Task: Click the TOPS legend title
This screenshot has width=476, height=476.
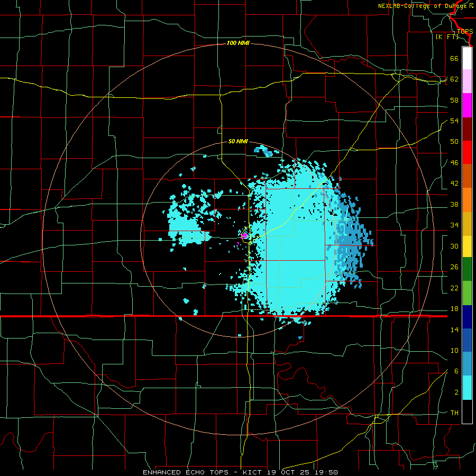Action: point(465,32)
